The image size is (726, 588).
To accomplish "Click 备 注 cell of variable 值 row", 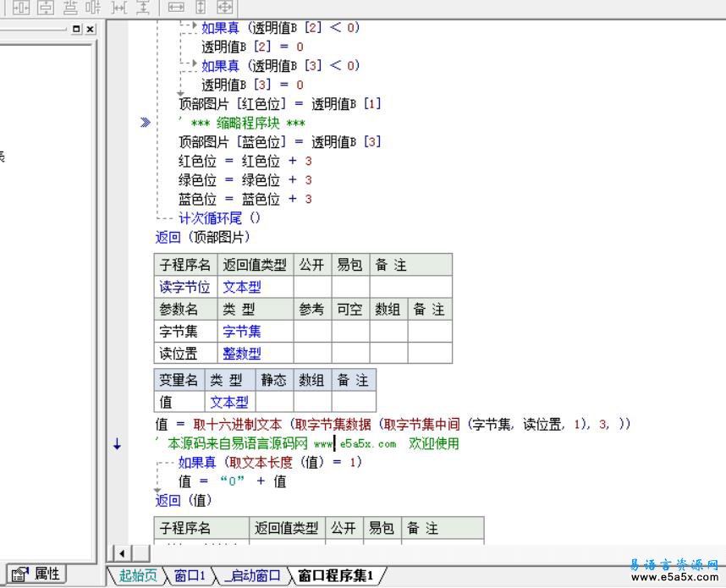I will click(354, 402).
